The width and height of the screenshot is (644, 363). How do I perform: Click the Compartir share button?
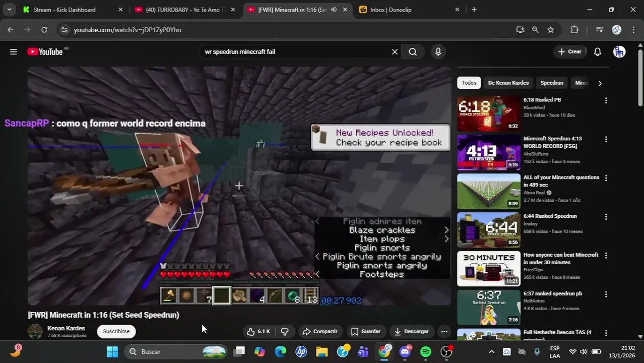319,331
